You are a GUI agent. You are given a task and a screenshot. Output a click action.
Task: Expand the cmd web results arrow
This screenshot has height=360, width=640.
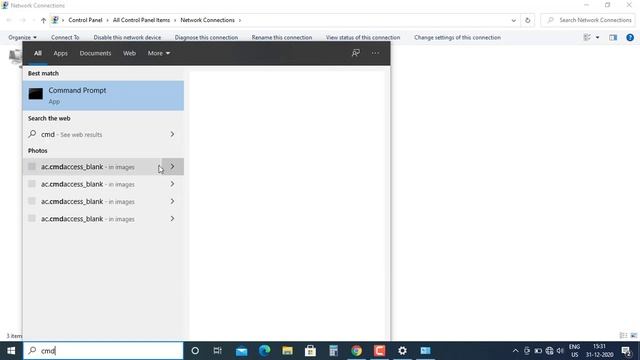click(x=172, y=134)
